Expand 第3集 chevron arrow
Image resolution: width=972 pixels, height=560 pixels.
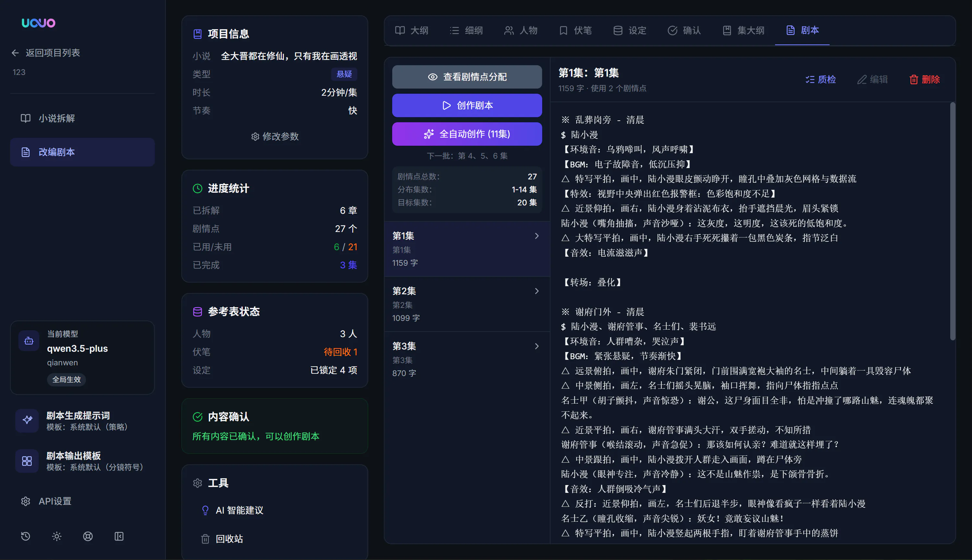click(537, 346)
